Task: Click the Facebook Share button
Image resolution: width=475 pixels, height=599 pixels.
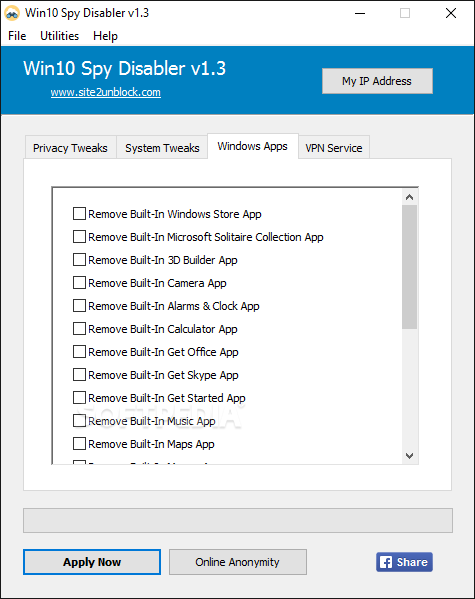Action: pos(404,562)
